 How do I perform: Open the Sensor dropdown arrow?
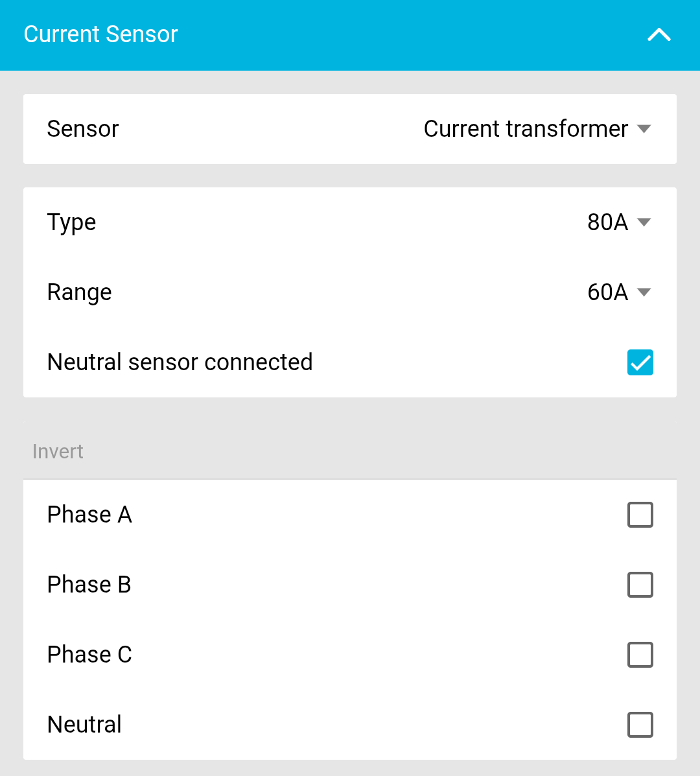coord(644,129)
